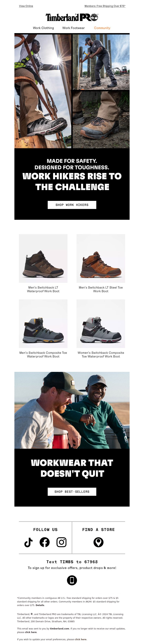
Task: Click the Shop Best-Sellers button
Action: [72, 492]
